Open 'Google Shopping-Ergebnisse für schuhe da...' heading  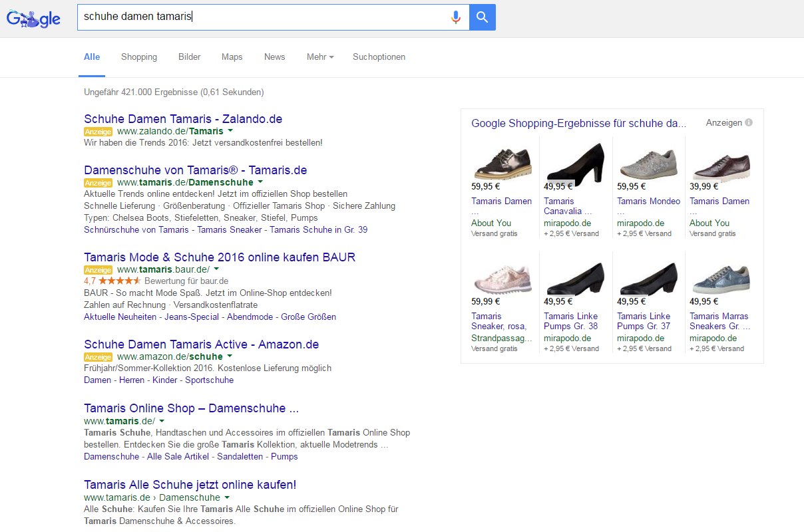(578, 123)
